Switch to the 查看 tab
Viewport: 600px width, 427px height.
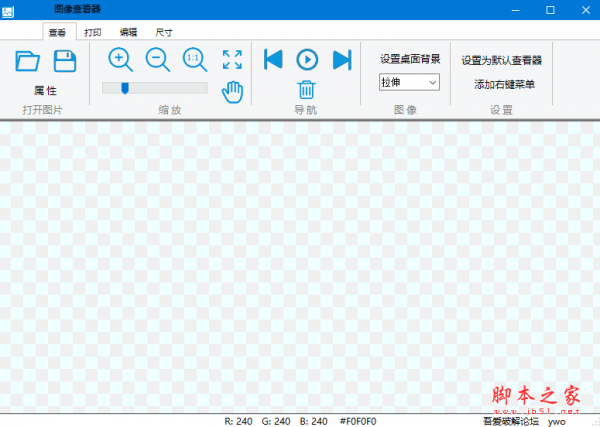58,32
